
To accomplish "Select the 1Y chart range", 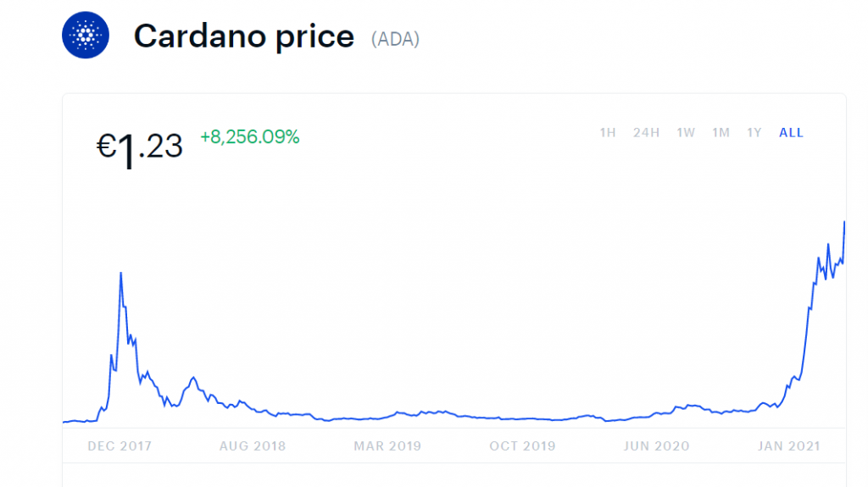I will pyautogui.click(x=754, y=133).
